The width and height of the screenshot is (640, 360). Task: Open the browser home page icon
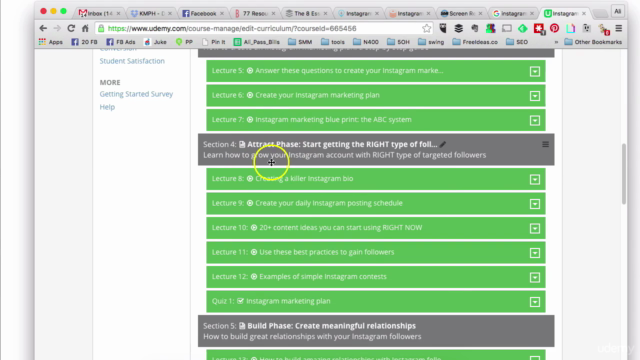click(85, 28)
